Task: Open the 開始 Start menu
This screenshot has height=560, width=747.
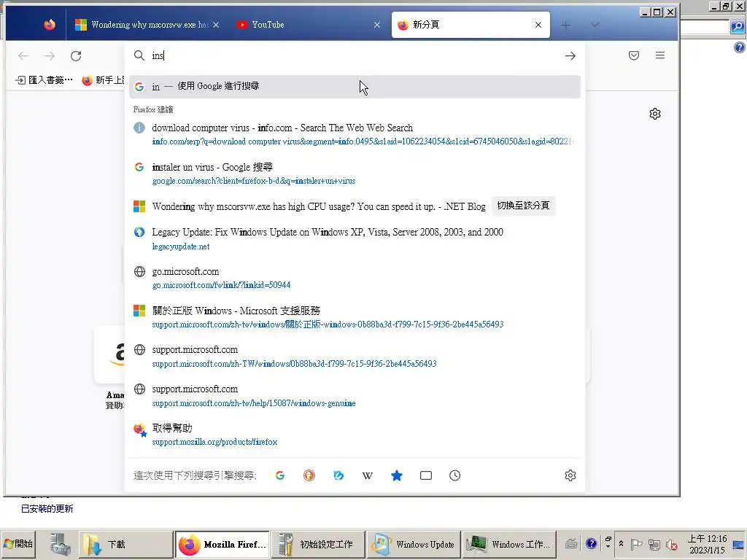Action: [x=18, y=544]
